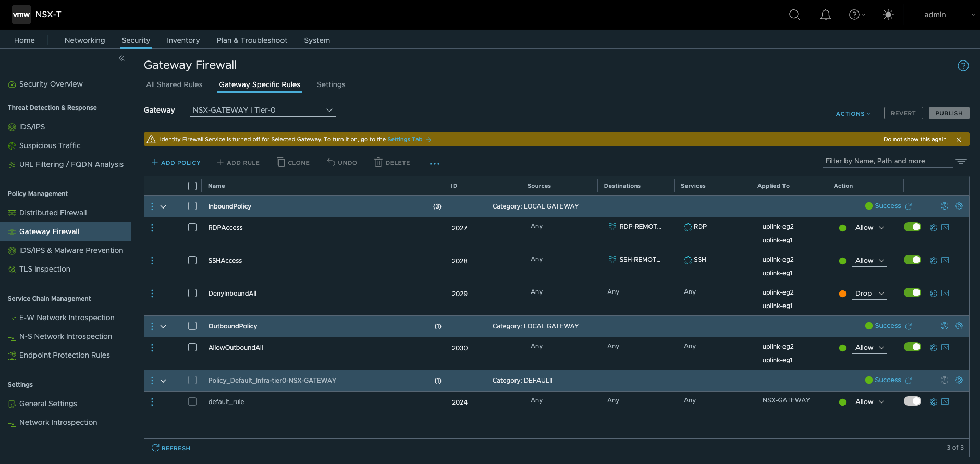
Task: View statistics graph for AllowOutboundAll rule
Action: click(x=945, y=347)
